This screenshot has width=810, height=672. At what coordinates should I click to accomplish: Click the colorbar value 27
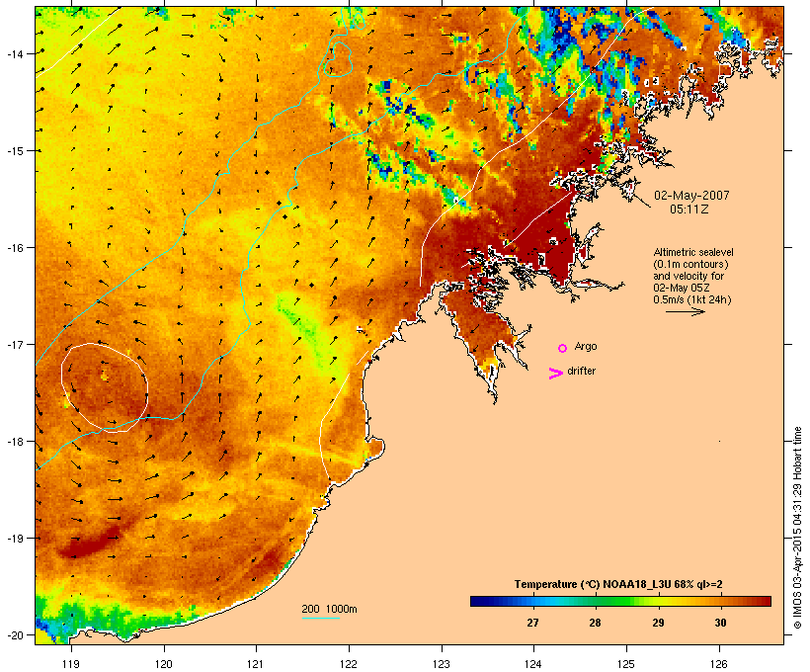pos(532,623)
